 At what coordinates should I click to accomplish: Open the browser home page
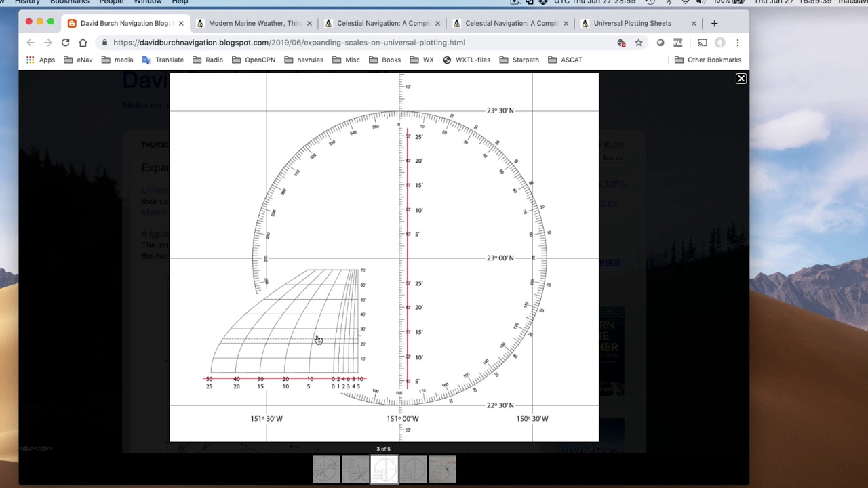point(83,42)
